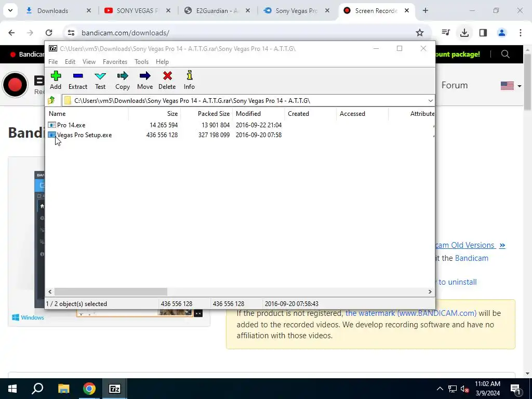This screenshot has height=399, width=532.
Task: Open the Windows Start menu
Action: (x=12, y=389)
